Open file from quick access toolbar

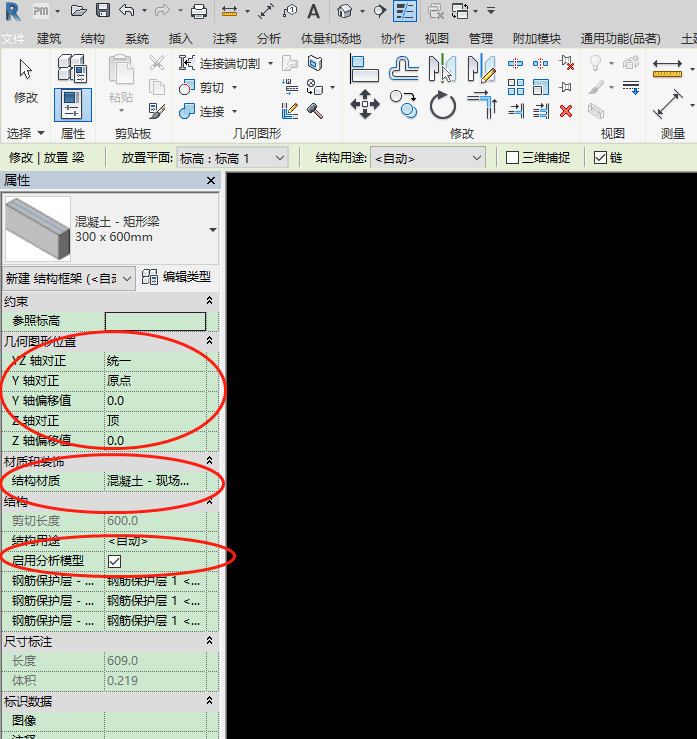(x=78, y=10)
